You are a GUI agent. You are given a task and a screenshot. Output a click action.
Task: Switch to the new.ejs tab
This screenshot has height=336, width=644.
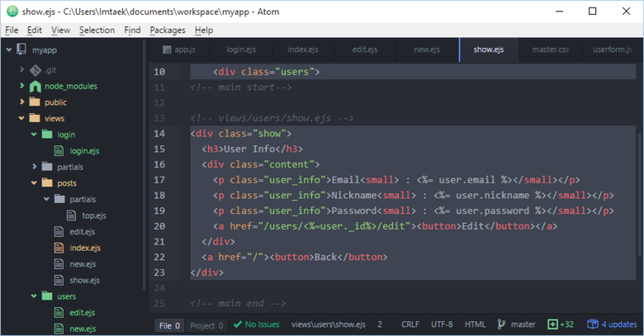click(426, 50)
